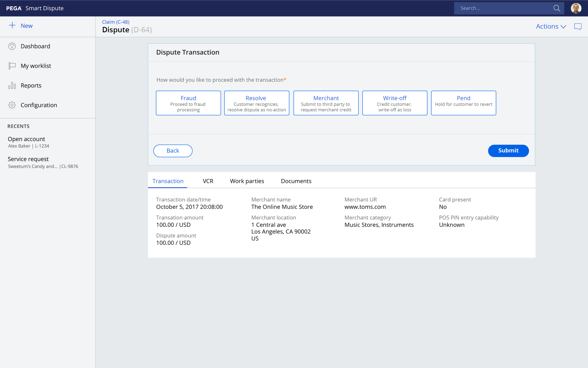Open the chat bubble icon beside Actions
Image resolution: width=588 pixels, height=368 pixels.
[577, 26]
